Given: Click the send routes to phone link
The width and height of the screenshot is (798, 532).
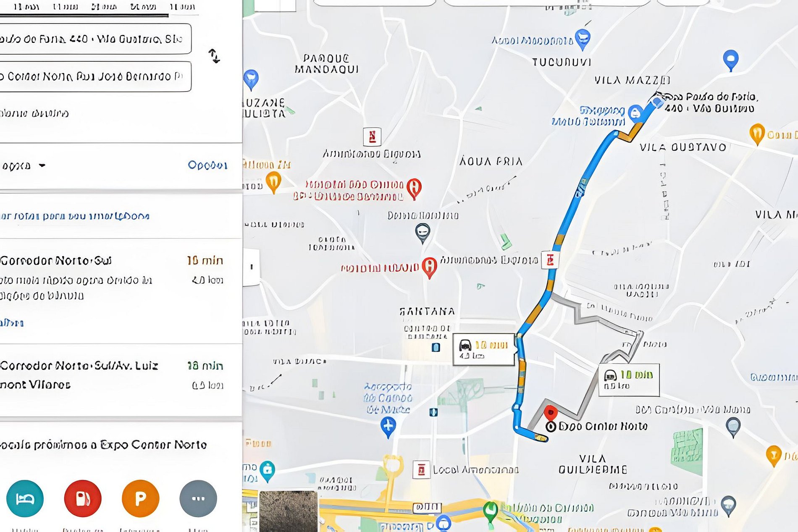Looking at the screenshot, I should click(x=75, y=216).
